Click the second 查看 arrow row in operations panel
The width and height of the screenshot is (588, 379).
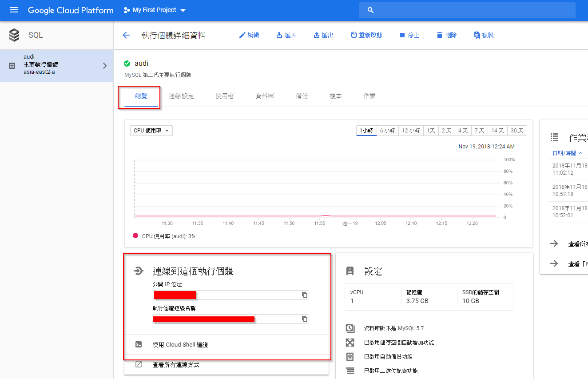[x=564, y=263]
